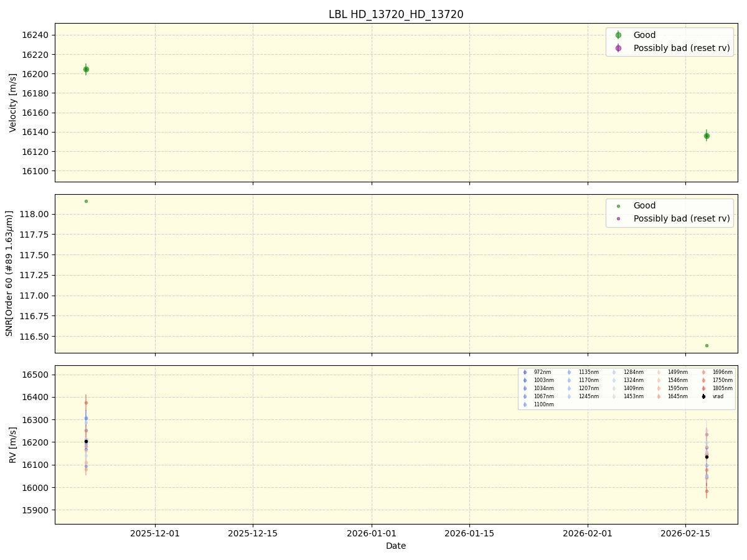747x560 pixels.
Task: Click the Velocity [m/s] axis label
Action: point(13,103)
